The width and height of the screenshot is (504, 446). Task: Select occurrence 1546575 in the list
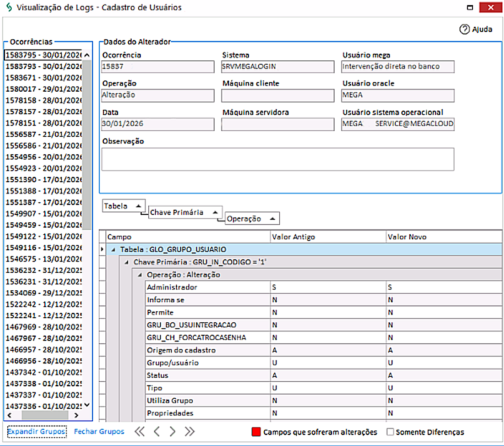(44, 259)
